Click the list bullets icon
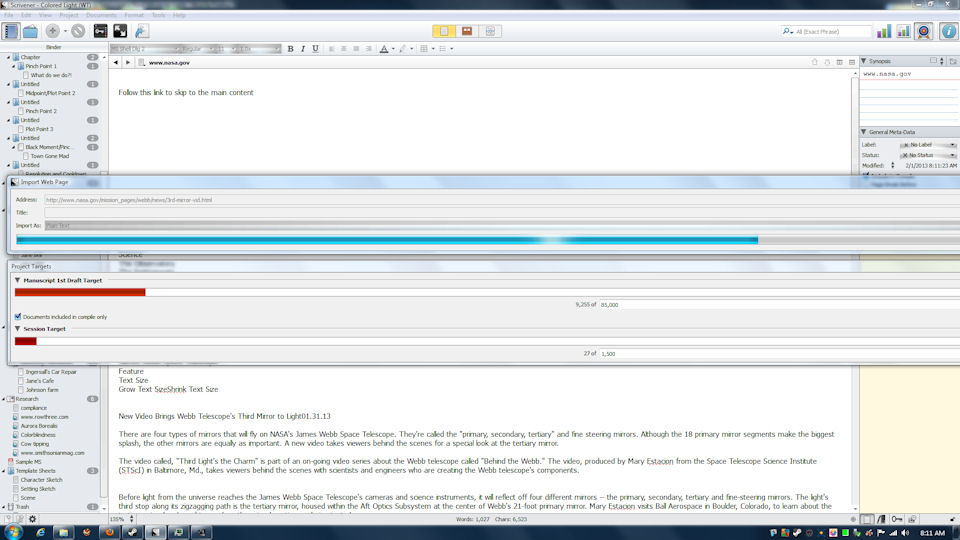Screen dimensions: 960x540 pyautogui.click(x=443, y=49)
